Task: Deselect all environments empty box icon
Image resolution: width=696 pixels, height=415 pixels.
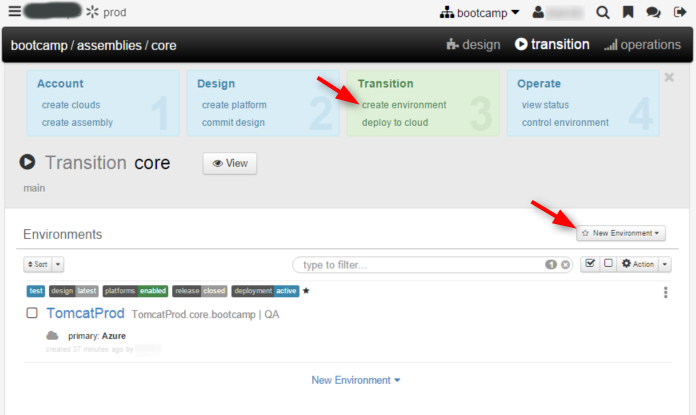Action: [x=608, y=264]
